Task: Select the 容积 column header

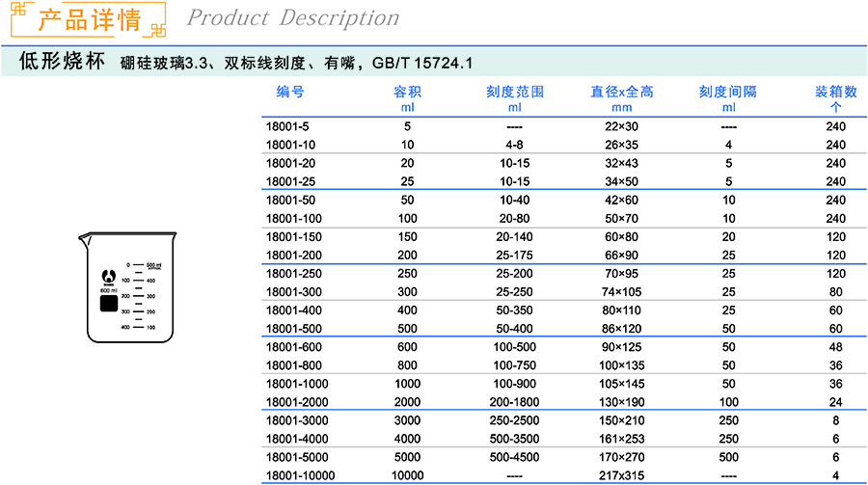Action: (x=407, y=92)
